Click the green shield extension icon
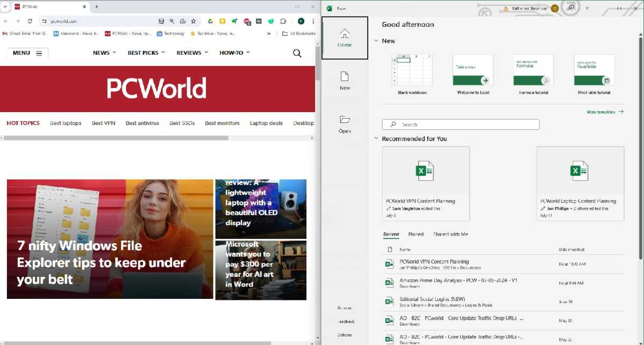The image size is (644, 345). (271, 21)
